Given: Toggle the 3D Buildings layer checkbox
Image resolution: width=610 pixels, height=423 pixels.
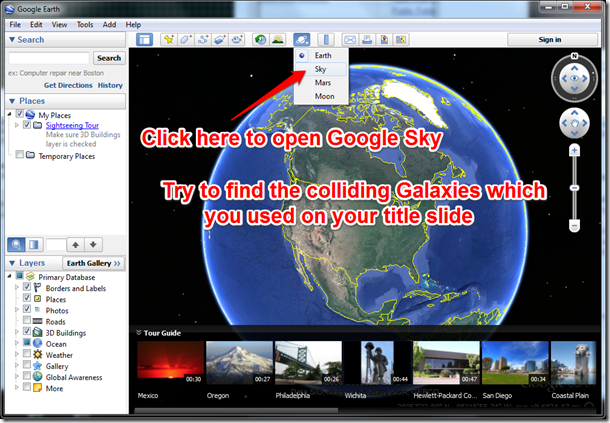Looking at the screenshot, I should point(27,331).
